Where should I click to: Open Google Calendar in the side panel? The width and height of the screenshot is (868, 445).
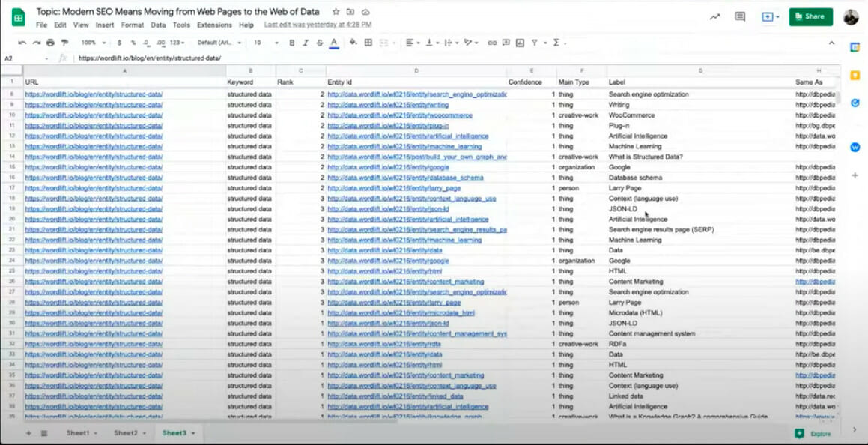(x=855, y=47)
